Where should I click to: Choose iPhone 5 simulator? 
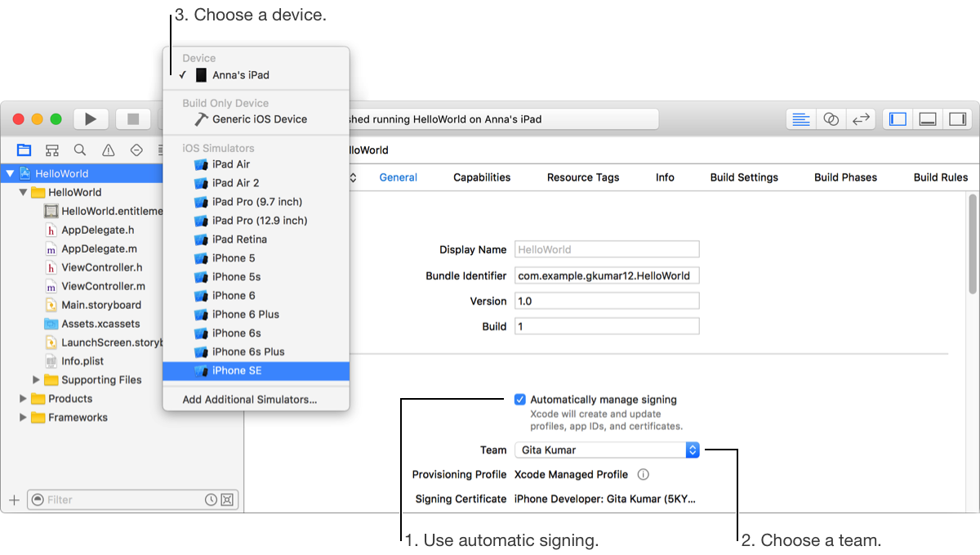point(256,258)
